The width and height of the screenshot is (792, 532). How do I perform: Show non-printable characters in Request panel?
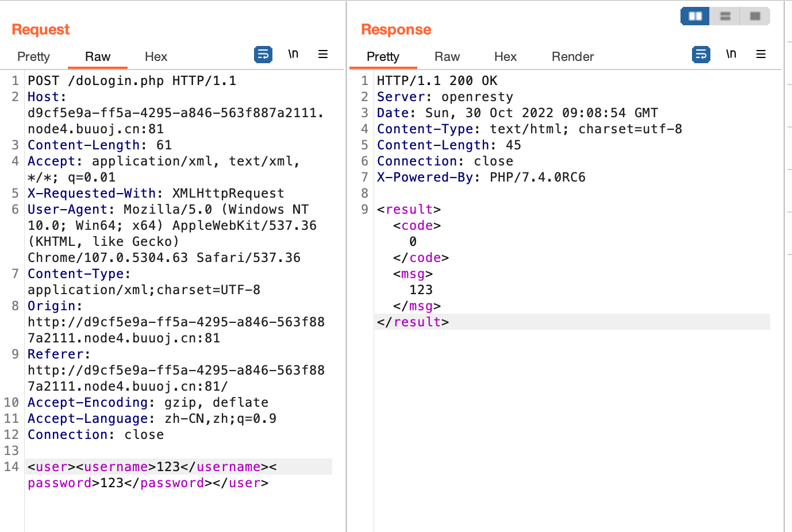point(293,54)
